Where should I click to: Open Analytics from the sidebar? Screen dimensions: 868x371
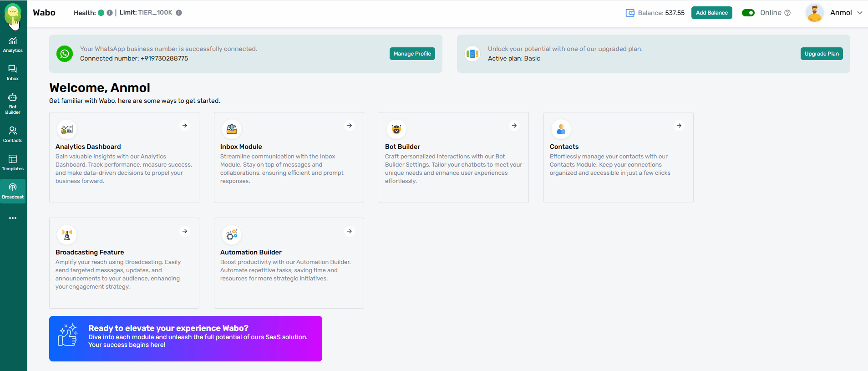13,45
